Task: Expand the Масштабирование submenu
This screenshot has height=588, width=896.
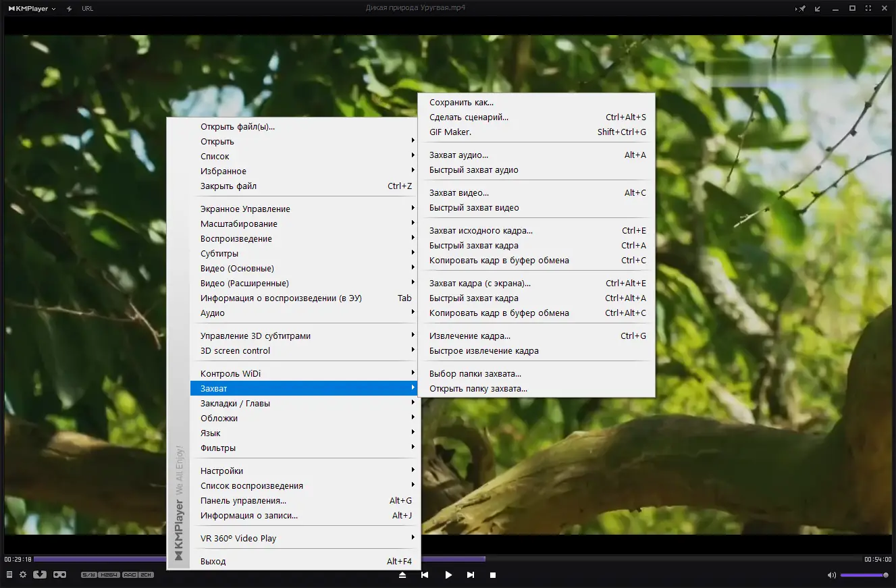Action: pyautogui.click(x=302, y=224)
